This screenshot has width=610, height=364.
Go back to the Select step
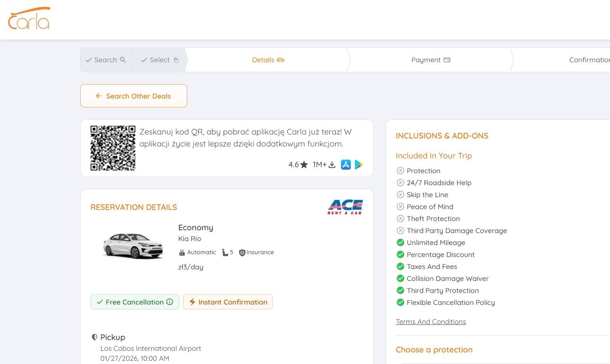tap(160, 60)
